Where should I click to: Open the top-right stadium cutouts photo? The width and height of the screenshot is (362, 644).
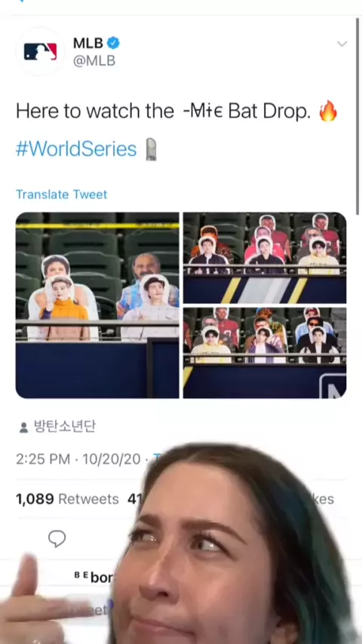coord(265,257)
